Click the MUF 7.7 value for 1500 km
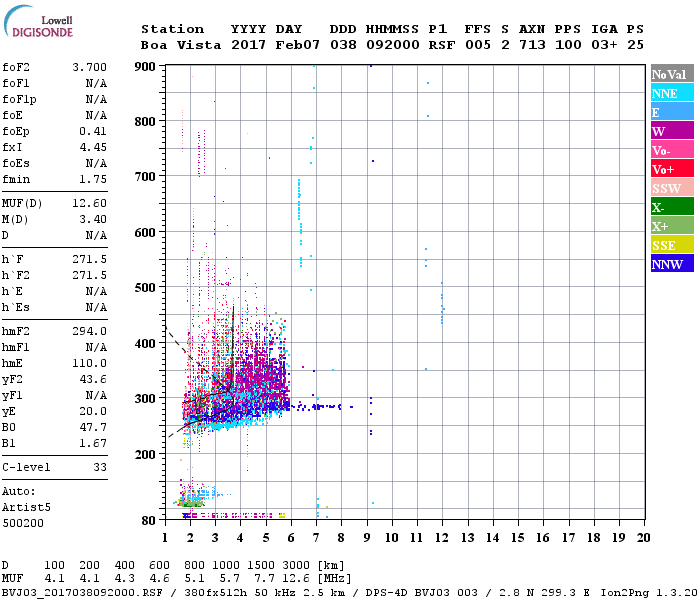The height and width of the screenshot is (600, 700). (x=264, y=579)
